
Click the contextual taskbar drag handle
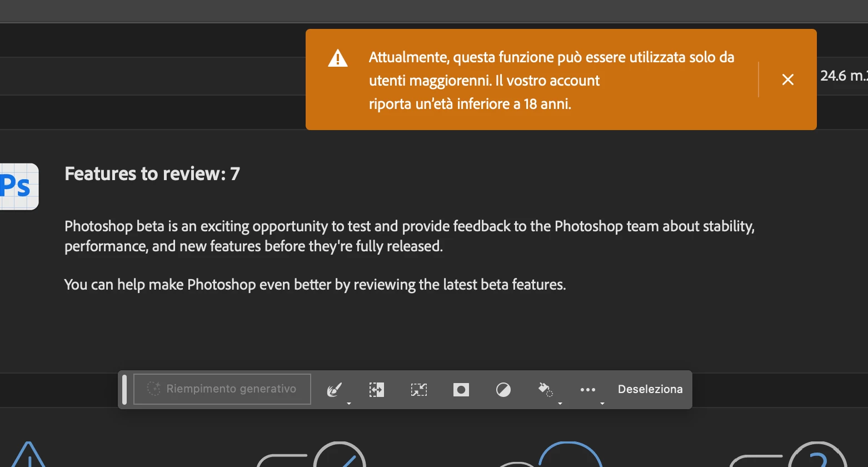tap(124, 389)
